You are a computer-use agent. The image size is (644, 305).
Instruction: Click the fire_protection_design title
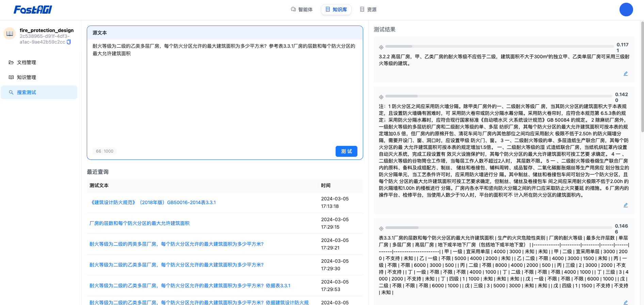click(47, 30)
